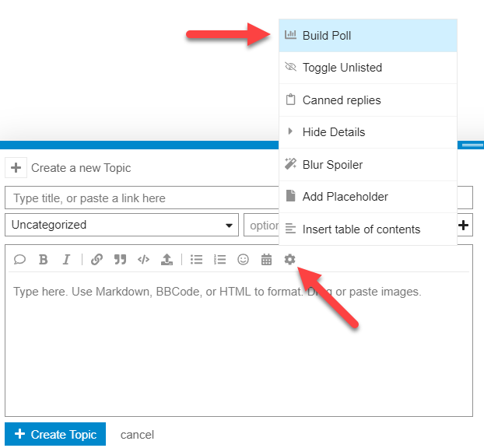Apply blockquote formatting from the toolbar

point(120,260)
